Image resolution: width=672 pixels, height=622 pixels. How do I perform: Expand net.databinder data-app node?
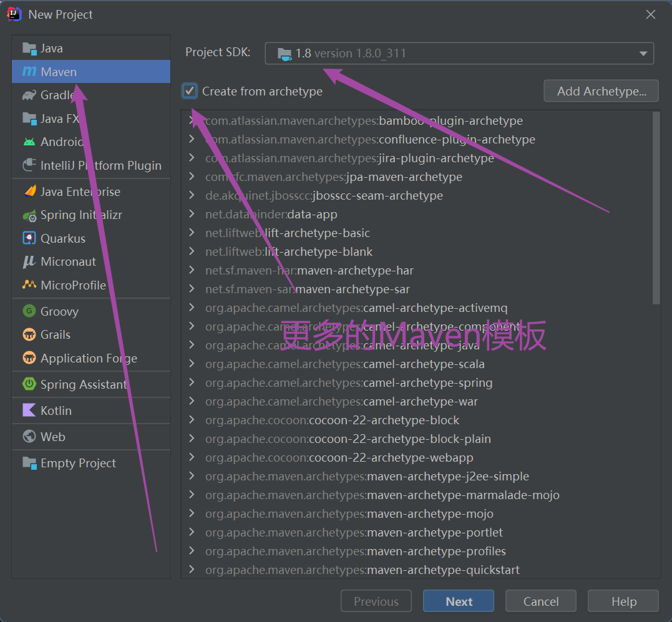[x=192, y=214]
